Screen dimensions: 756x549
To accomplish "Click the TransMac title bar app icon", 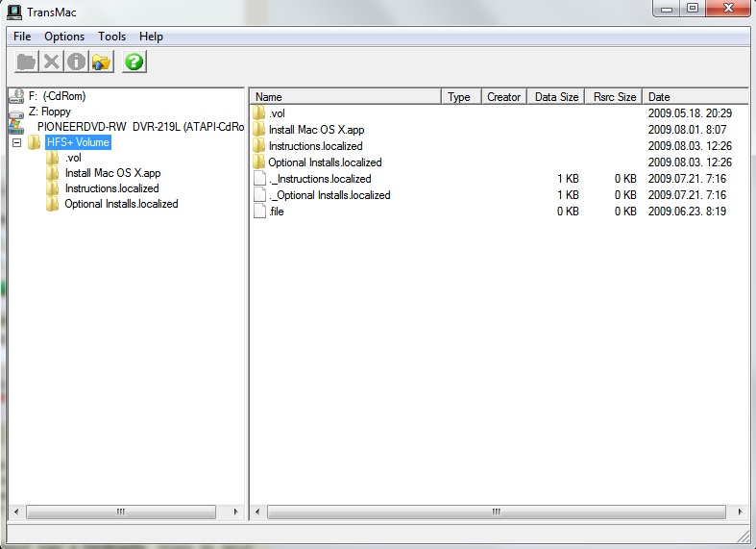I will 14,12.
